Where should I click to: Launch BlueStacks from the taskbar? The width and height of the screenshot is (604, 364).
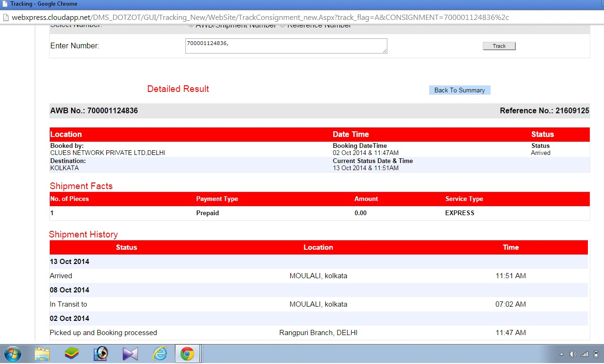pyautogui.click(x=72, y=354)
